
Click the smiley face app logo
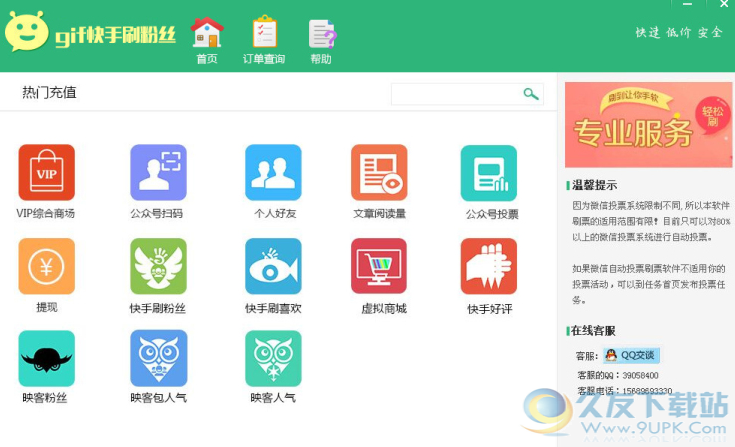click(x=26, y=31)
